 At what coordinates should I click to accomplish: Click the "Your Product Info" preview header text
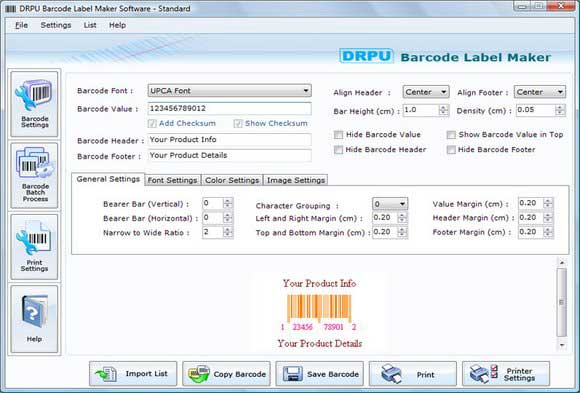pos(320,283)
